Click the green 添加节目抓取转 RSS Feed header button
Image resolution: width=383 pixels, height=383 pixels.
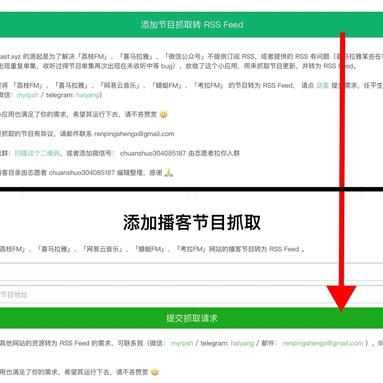tap(191, 25)
